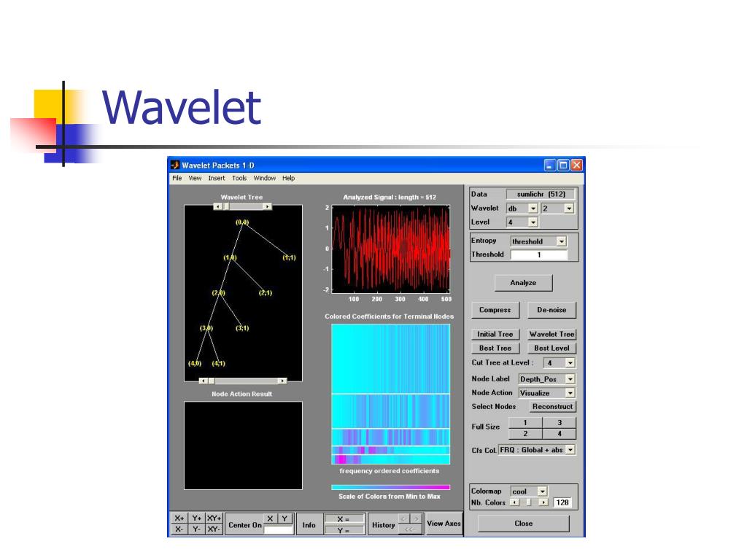The width and height of the screenshot is (747, 560).
Task: Click the Best Tree button
Action: pyautogui.click(x=495, y=348)
